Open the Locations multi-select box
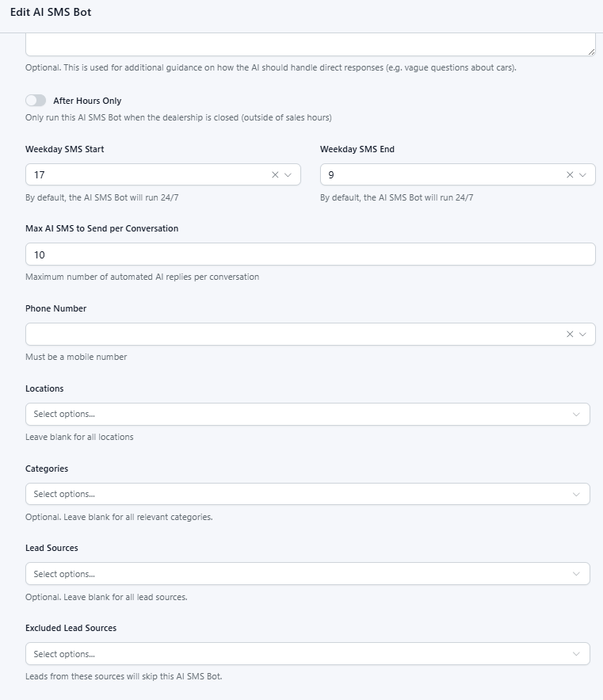603x700 pixels. click(293, 415)
